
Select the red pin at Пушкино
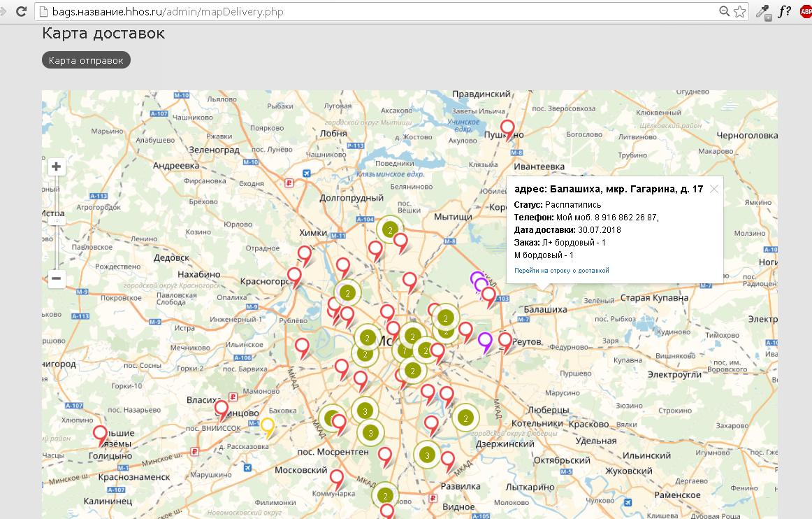click(x=507, y=129)
